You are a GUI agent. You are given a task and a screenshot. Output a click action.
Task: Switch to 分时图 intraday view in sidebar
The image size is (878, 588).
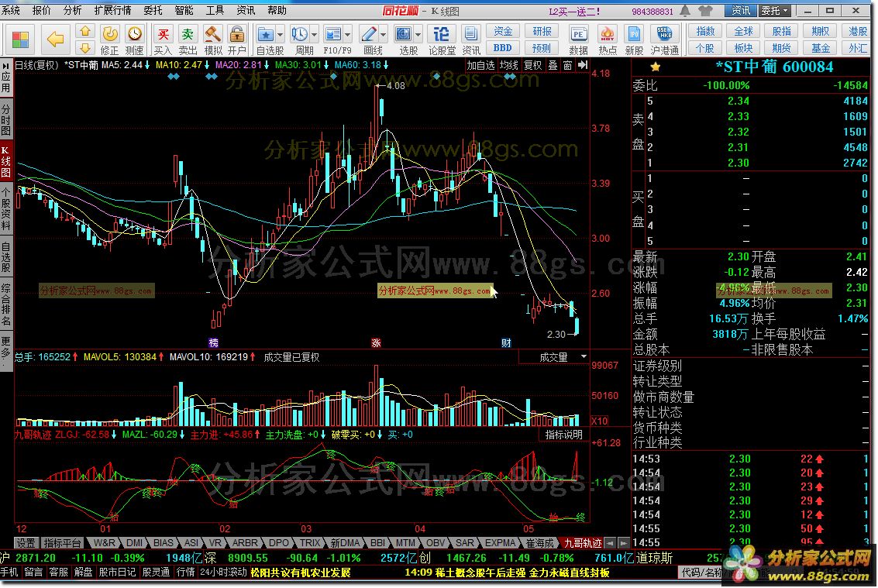[6, 120]
